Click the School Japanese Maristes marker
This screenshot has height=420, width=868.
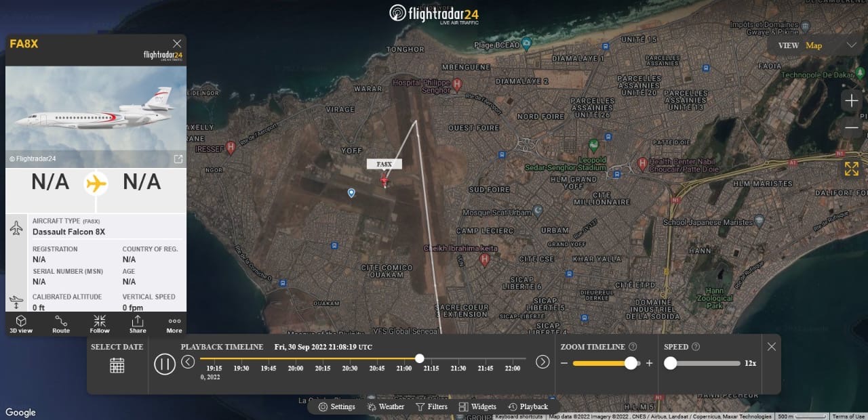pos(759,221)
